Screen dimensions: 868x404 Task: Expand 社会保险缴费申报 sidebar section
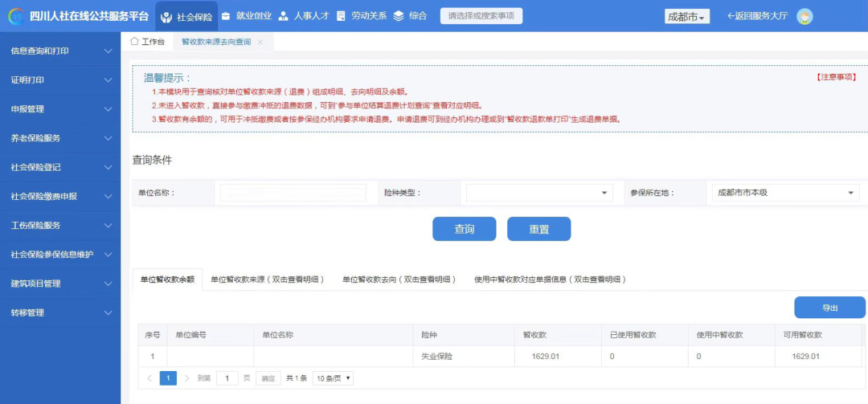pos(60,197)
